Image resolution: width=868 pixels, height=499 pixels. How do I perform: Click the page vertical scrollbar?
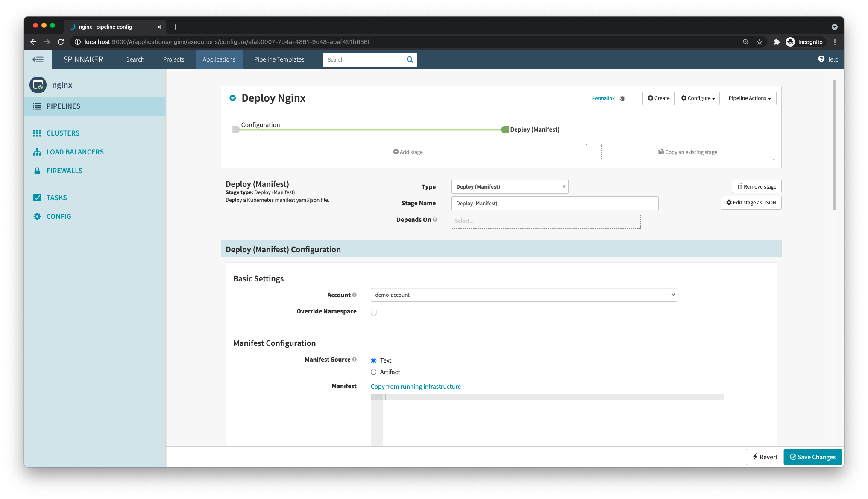click(834, 145)
